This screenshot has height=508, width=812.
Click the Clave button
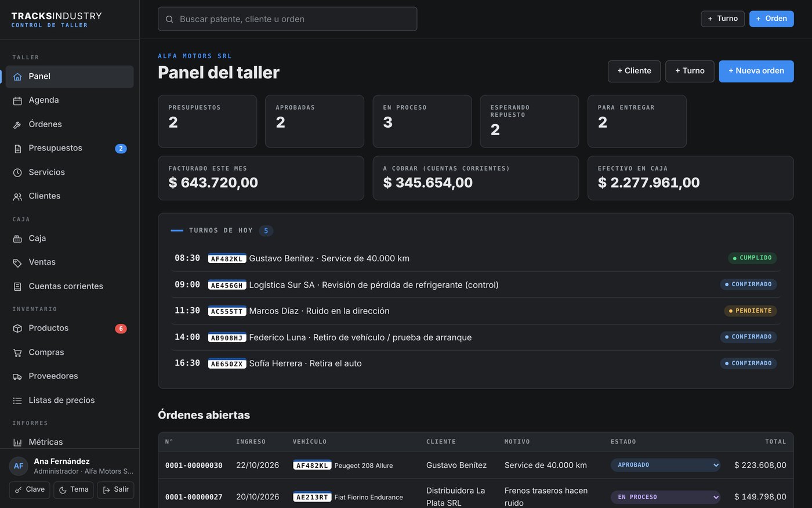[30, 490]
